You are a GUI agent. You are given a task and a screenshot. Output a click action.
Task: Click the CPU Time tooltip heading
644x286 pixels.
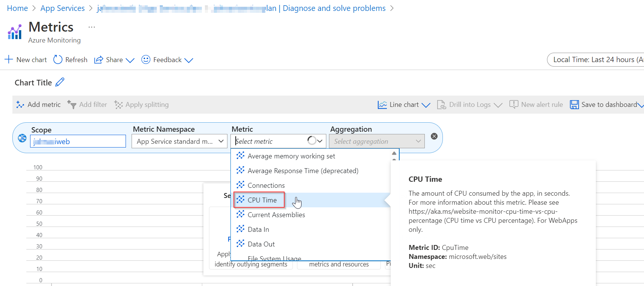pyautogui.click(x=425, y=179)
